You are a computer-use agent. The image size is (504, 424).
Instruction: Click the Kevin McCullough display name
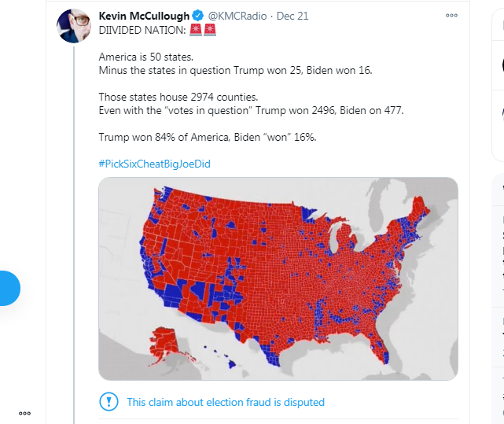144,16
